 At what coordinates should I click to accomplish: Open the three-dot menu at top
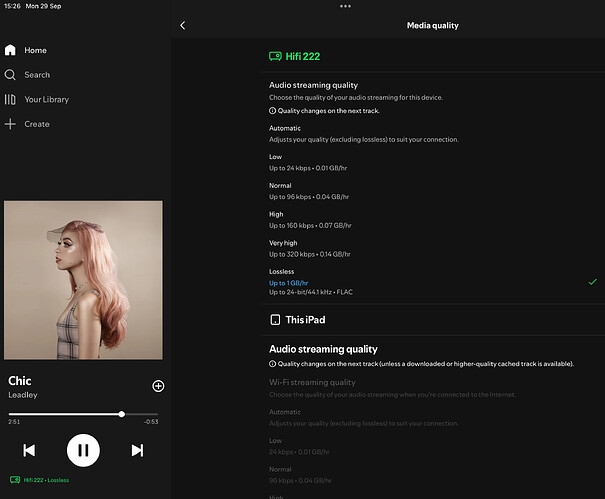[345, 6]
